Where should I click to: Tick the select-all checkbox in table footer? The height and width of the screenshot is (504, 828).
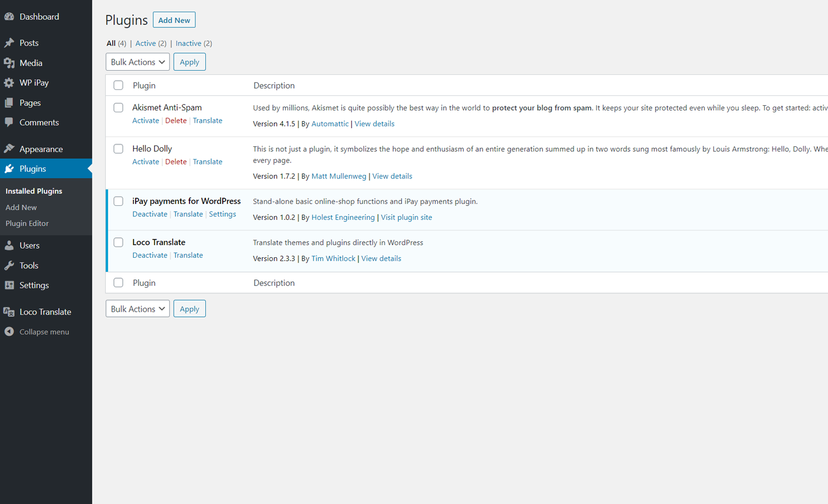coord(118,282)
